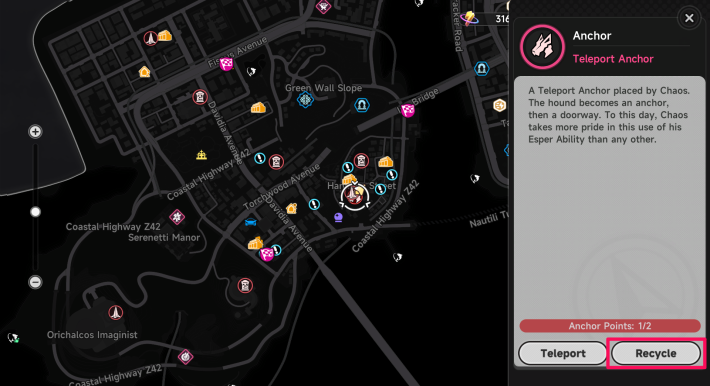The width and height of the screenshot is (710, 386).
Task: Select the blue exclamation marker left of the Torchwood booth
Action: (x=259, y=158)
